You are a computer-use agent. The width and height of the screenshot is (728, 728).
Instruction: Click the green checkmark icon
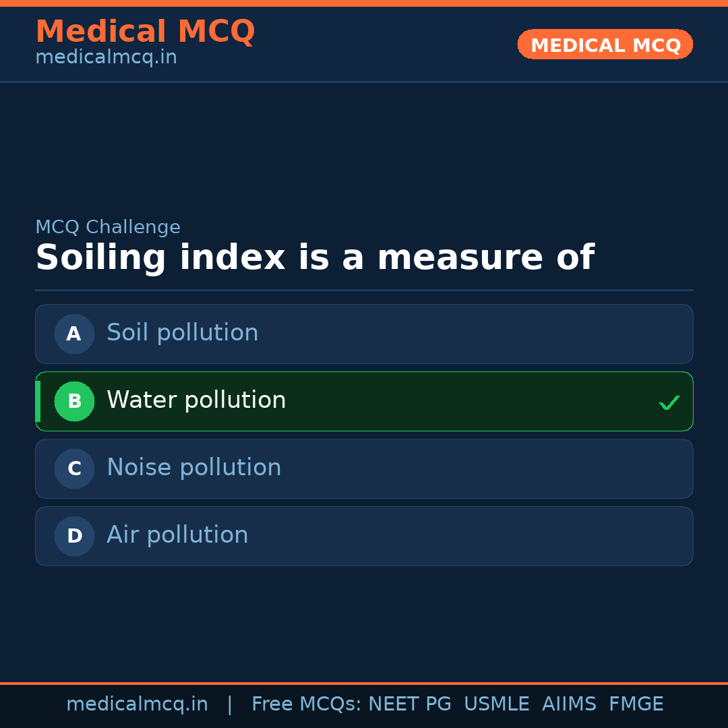pyautogui.click(x=669, y=403)
